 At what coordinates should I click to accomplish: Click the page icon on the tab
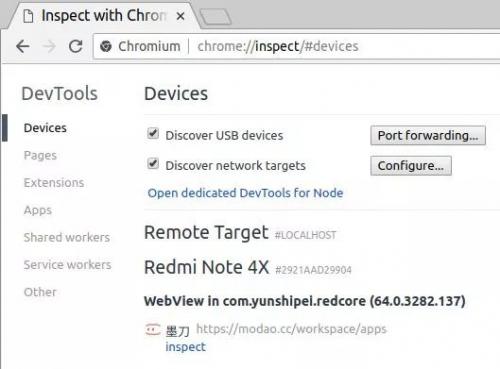[28, 16]
